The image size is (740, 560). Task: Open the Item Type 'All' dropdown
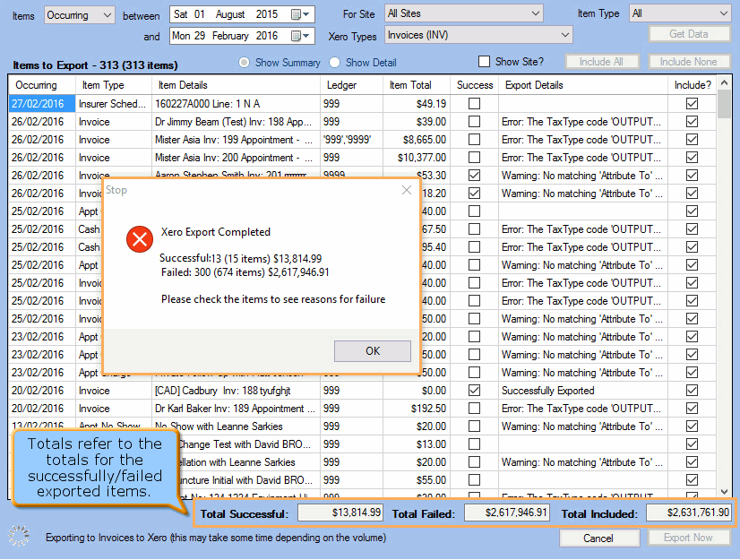680,13
